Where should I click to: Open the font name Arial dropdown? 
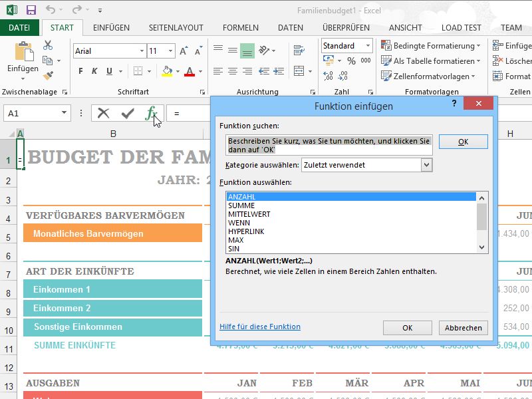(142, 51)
